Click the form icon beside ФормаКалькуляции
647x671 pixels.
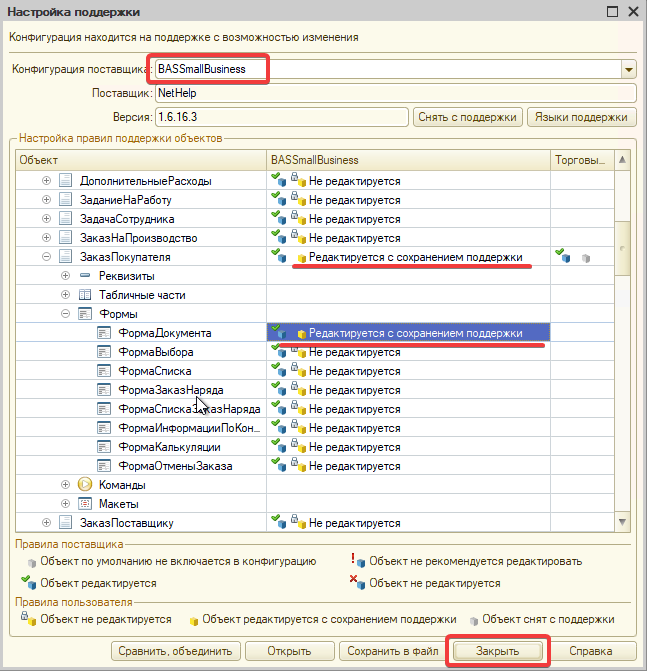pos(103,447)
